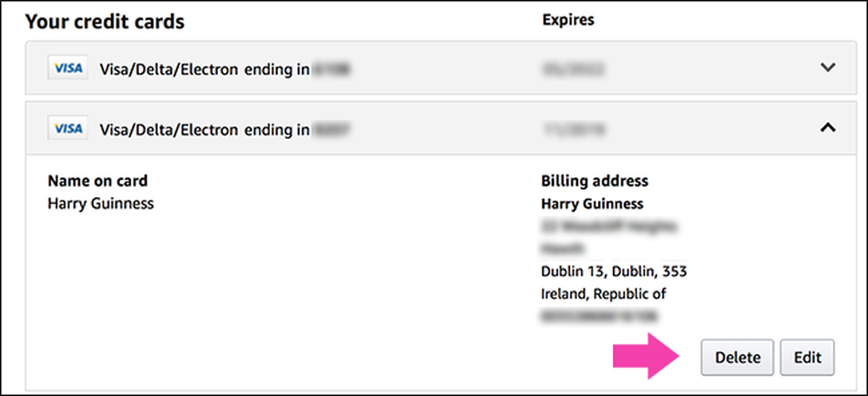This screenshot has width=868, height=396.
Task: Expand the first Visa/Delta/Electron card details
Action: [827, 68]
